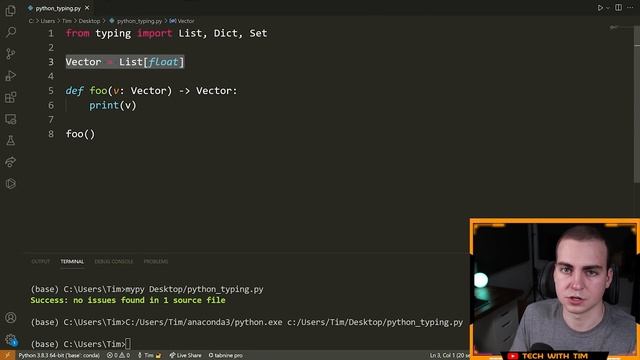Open Tim breadcrumb segment
The width and height of the screenshot is (640, 360).
pyautogui.click(x=67, y=21)
